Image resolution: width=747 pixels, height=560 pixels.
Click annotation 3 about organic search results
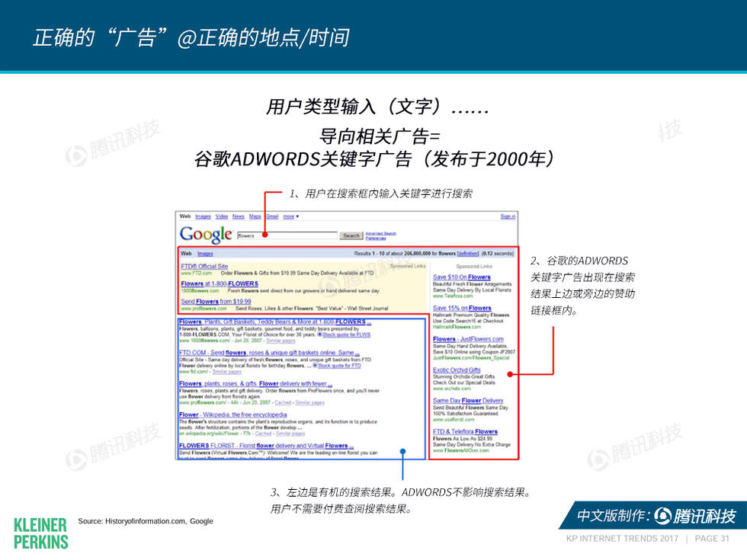pos(400,501)
